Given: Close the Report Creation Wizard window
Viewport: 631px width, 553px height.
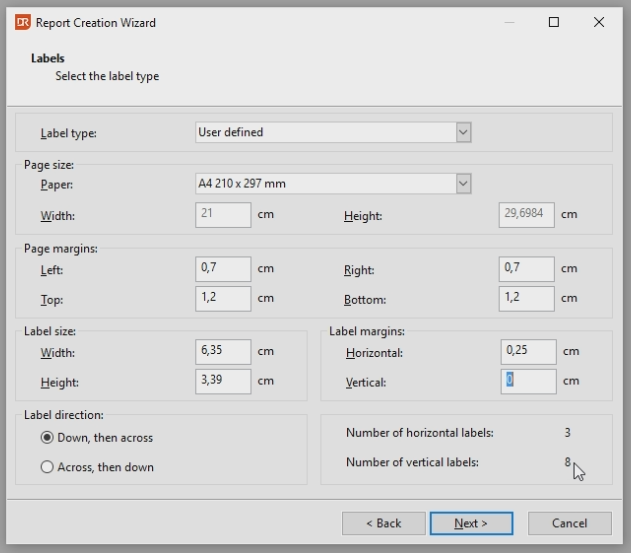Looking at the screenshot, I should (x=599, y=22).
